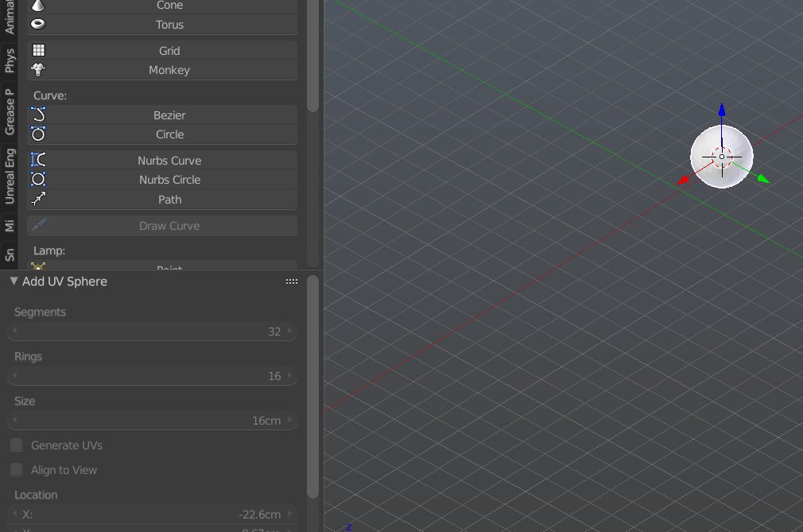Add a Cone mesh
This screenshot has height=532, width=803.
[x=162, y=6]
